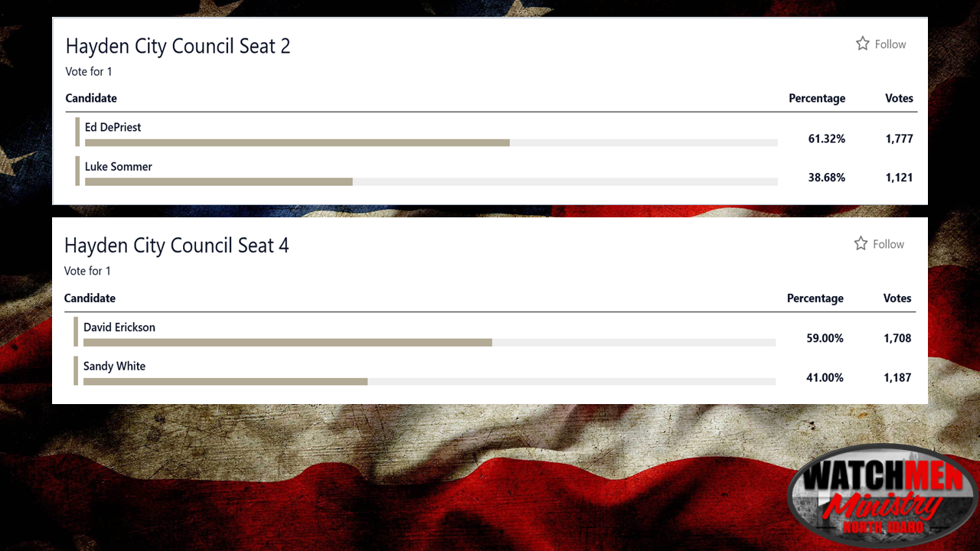
Task: Click the Follow text for Seat 2
Action: click(890, 44)
